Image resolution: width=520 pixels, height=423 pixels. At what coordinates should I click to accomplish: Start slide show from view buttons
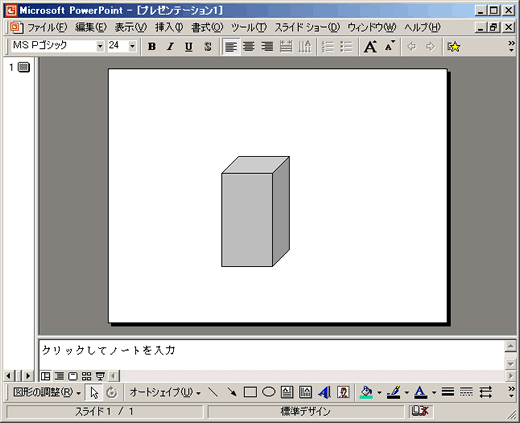(100, 376)
